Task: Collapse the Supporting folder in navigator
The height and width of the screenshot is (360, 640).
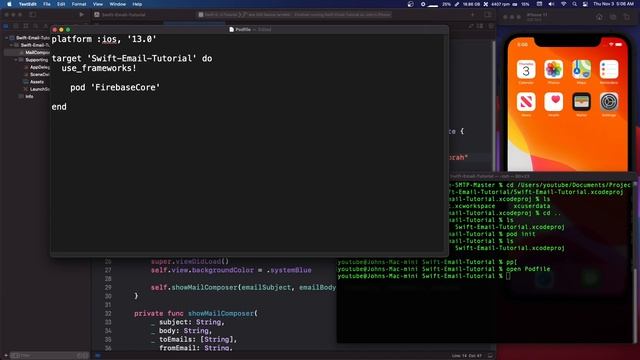Action: coord(16,60)
